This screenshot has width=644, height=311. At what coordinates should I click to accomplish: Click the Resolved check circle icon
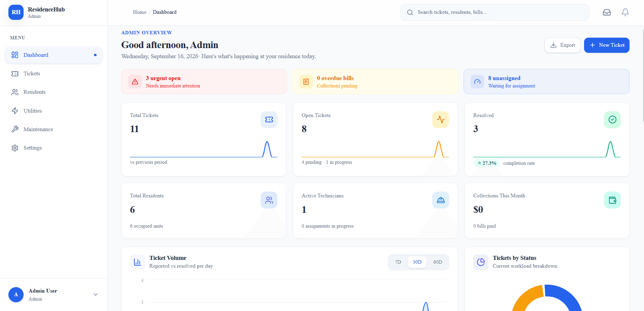[612, 120]
